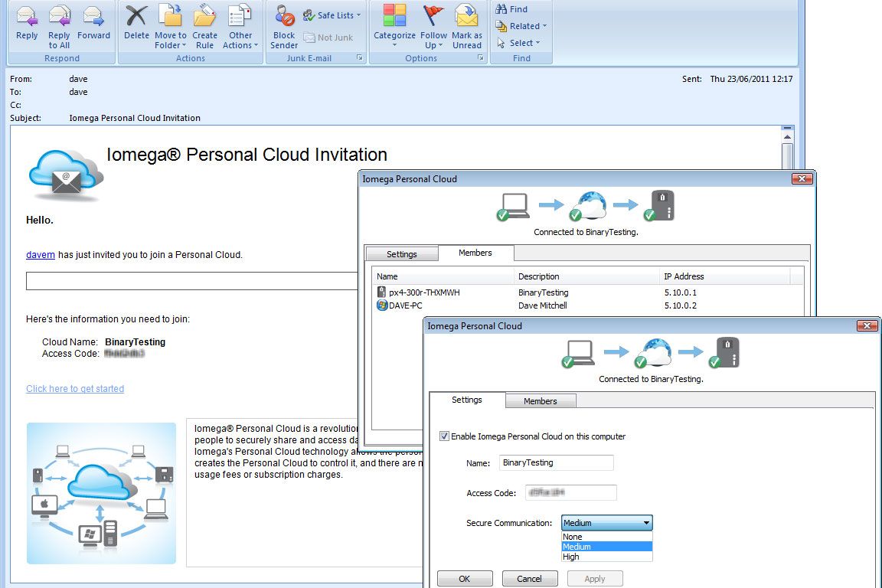Image resolution: width=882 pixels, height=588 pixels.
Task: Click the Personal Cloud network diagram image
Action: tap(101, 494)
